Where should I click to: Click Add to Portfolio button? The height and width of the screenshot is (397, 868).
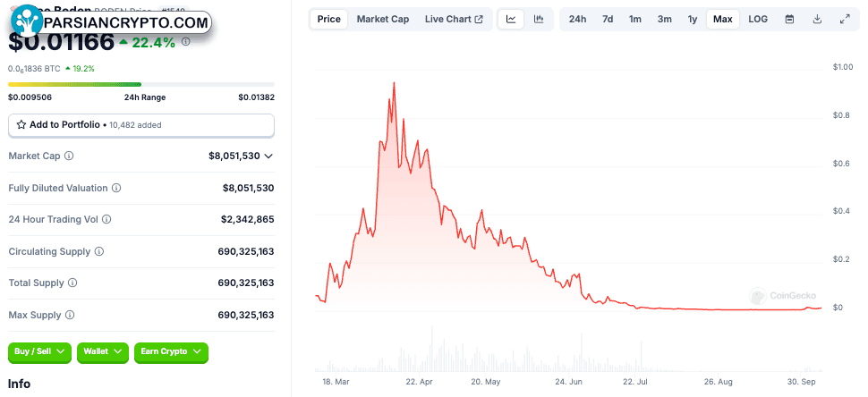click(141, 125)
